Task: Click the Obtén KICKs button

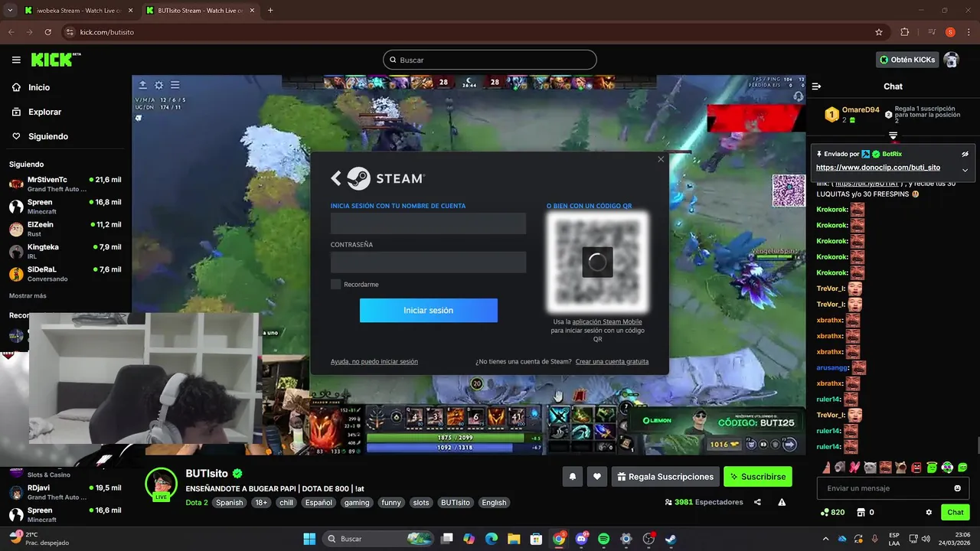Action: pos(907,60)
